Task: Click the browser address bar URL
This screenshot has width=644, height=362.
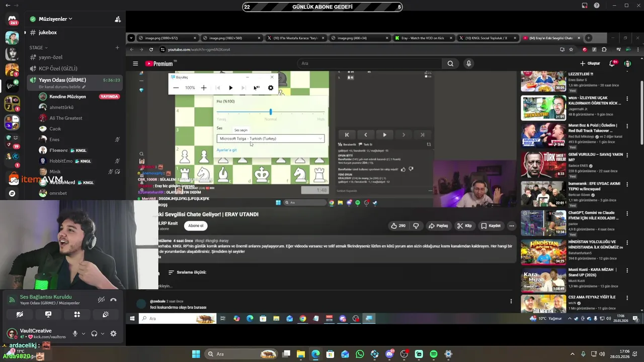Action: [x=199, y=49]
